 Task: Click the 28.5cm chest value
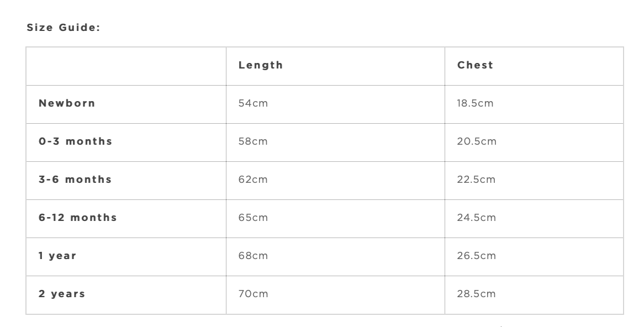pyautogui.click(x=477, y=294)
